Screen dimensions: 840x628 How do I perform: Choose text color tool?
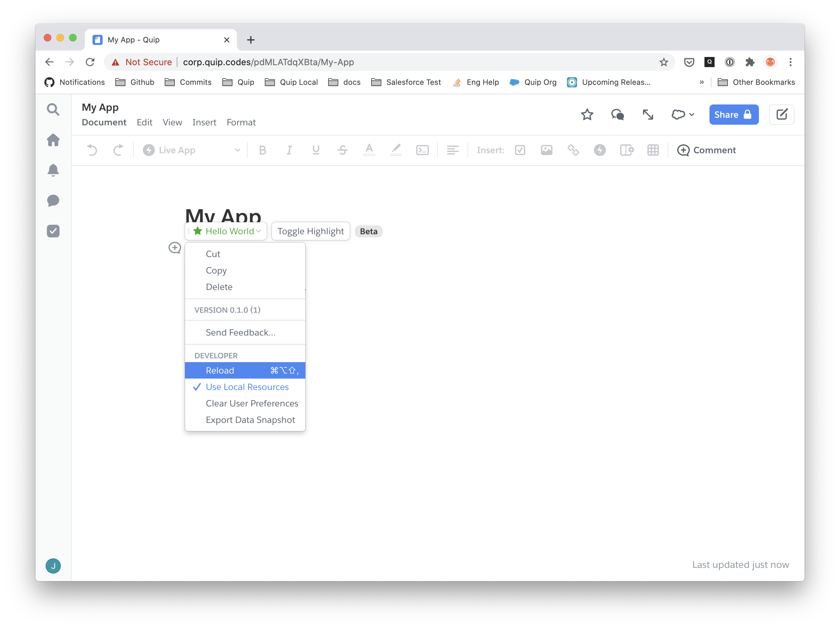[369, 150]
